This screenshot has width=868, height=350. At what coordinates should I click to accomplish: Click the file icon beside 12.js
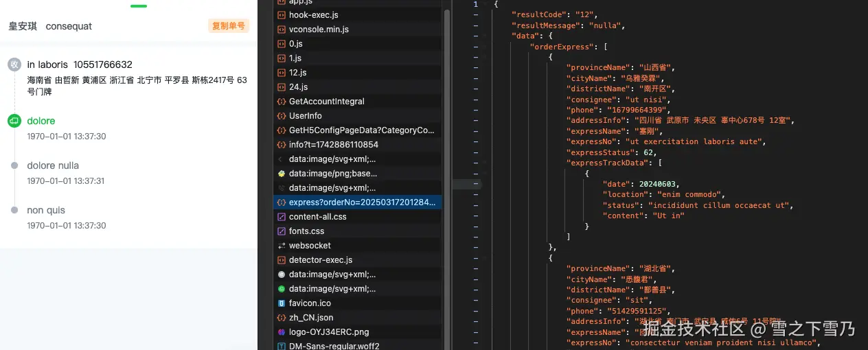[282, 72]
